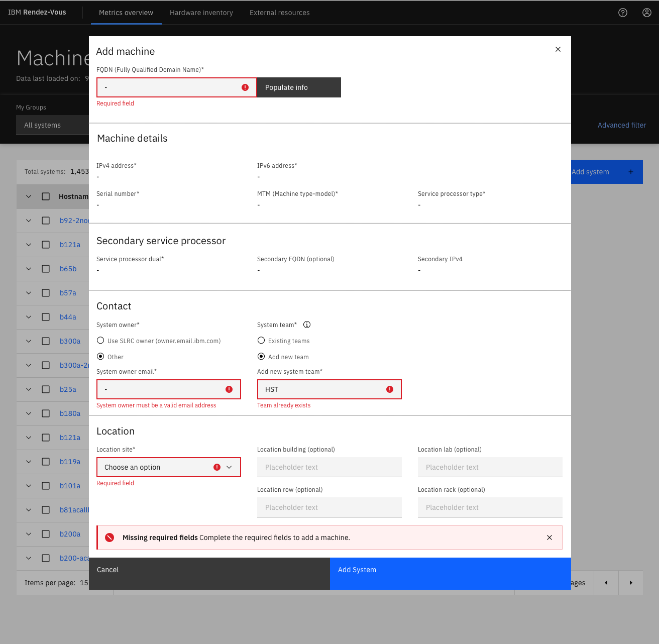Click the System team info icon
Viewport: 659px width, 644px height.
pos(307,325)
